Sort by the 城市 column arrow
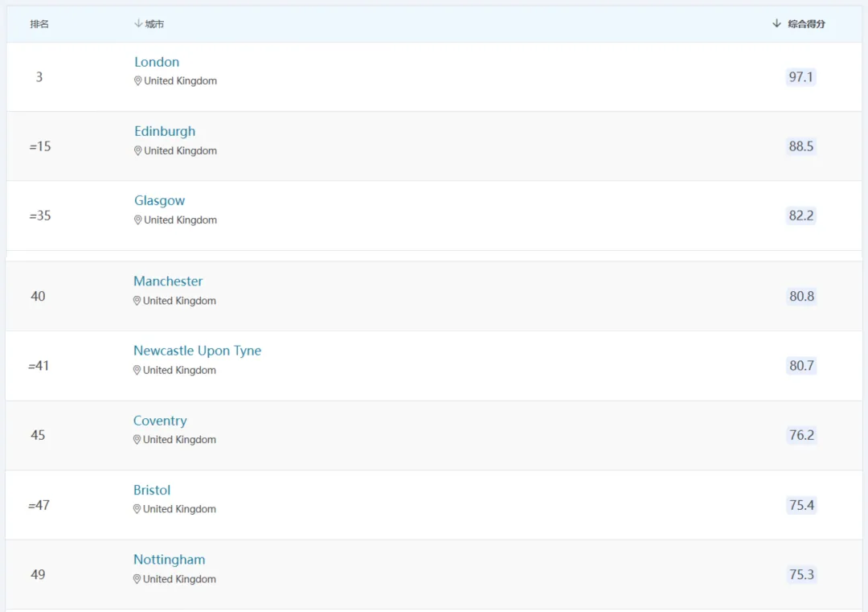The image size is (868, 612). click(138, 23)
